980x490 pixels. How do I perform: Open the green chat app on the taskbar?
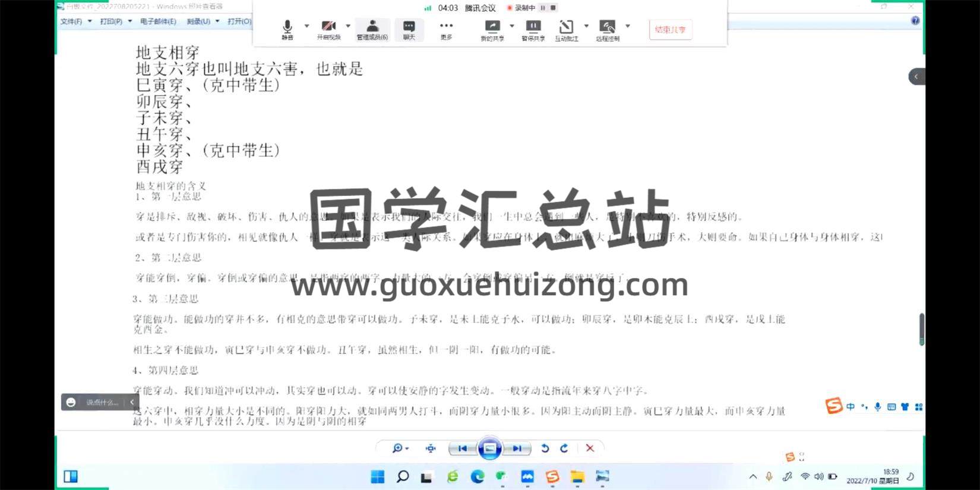(x=502, y=476)
